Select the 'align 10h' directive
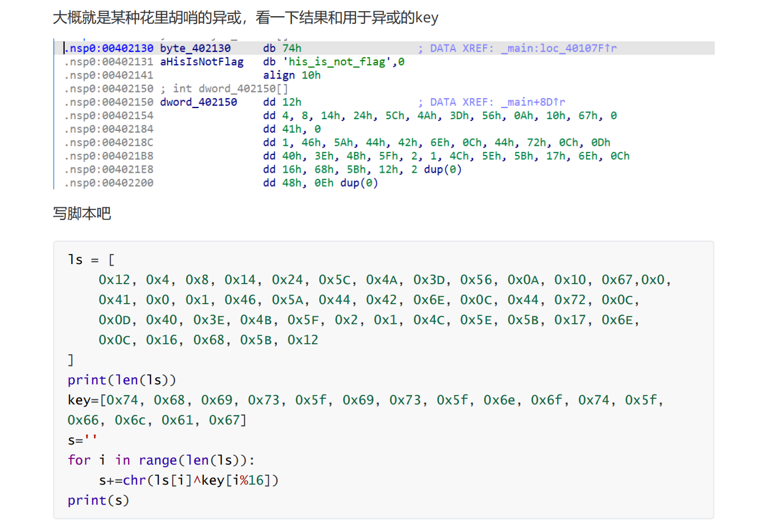The width and height of the screenshot is (766, 532). [292, 75]
